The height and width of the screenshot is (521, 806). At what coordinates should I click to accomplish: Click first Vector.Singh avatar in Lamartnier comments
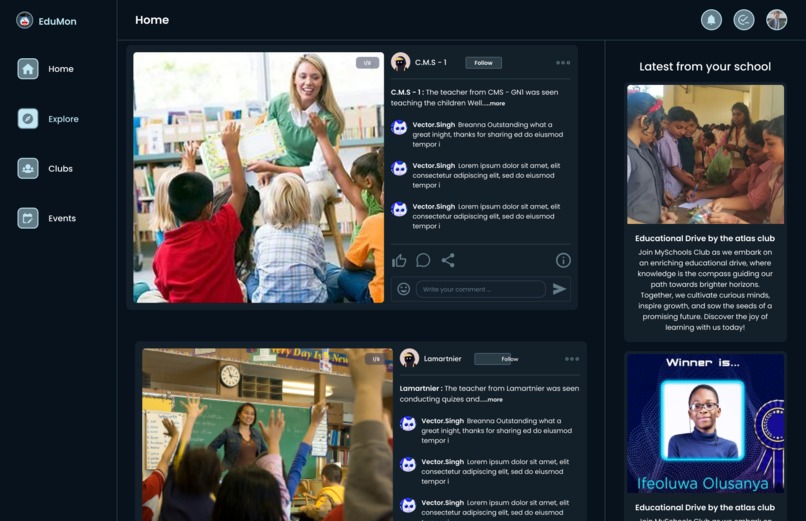tap(408, 423)
